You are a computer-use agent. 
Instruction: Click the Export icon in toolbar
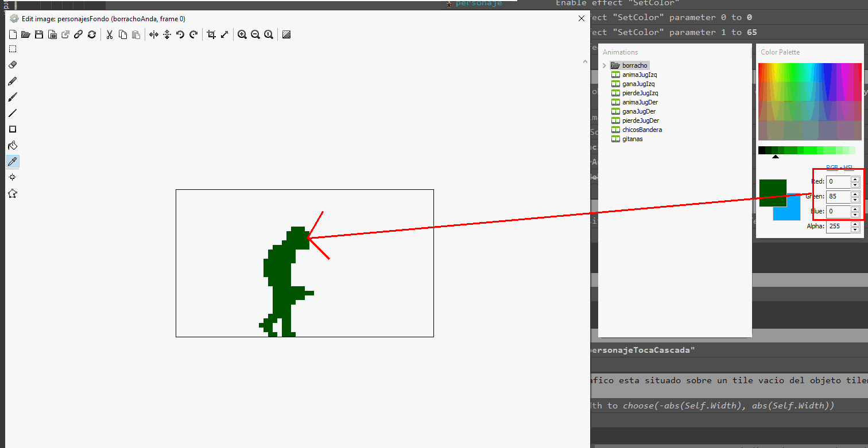point(65,34)
